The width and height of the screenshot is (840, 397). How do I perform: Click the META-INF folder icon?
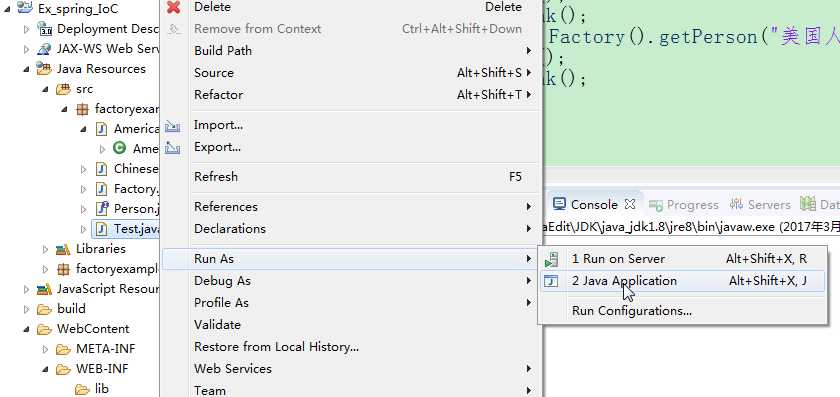click(63, 349)
